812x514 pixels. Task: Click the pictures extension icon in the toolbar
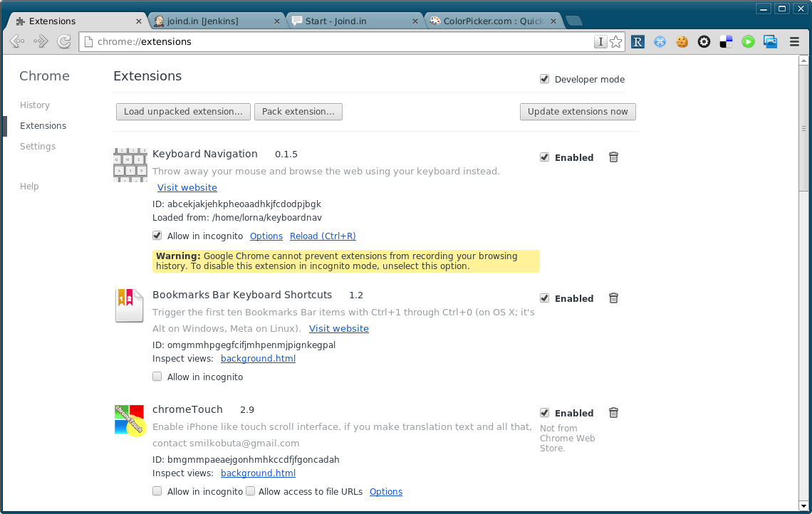[770, 41]
